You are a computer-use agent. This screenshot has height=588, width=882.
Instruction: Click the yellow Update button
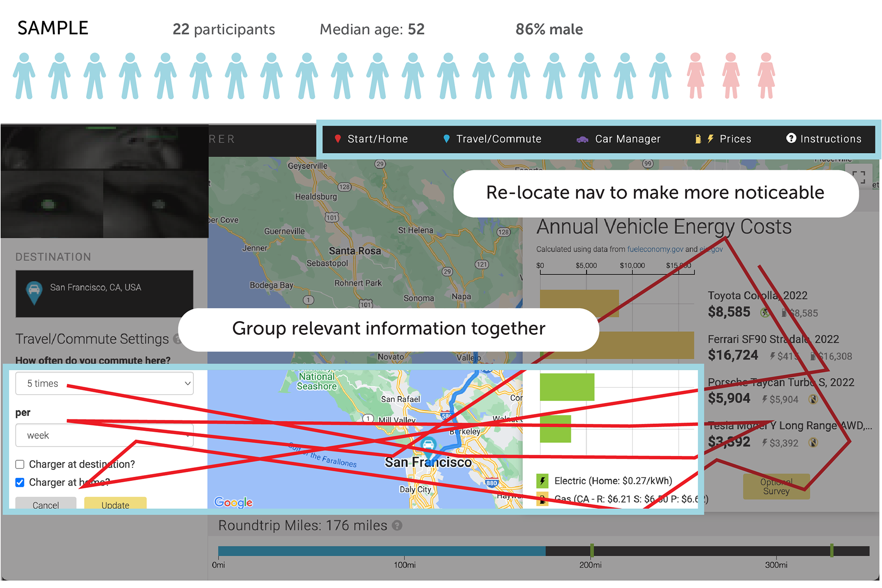[x=115, y=504]
